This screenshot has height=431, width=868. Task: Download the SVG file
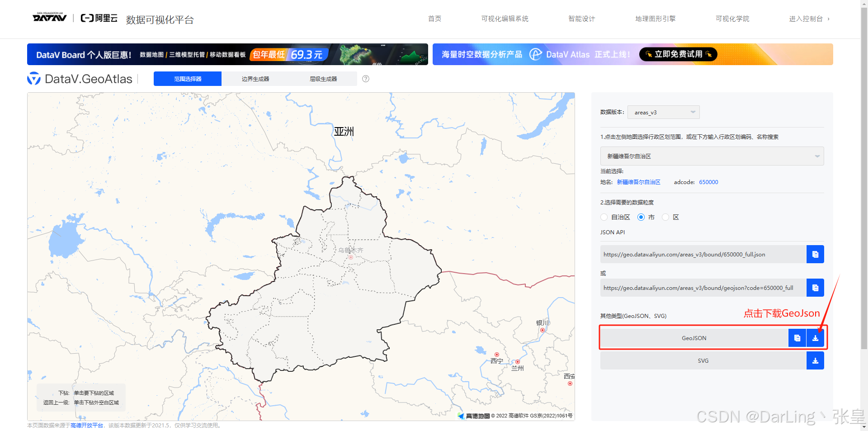coord(815,360)
